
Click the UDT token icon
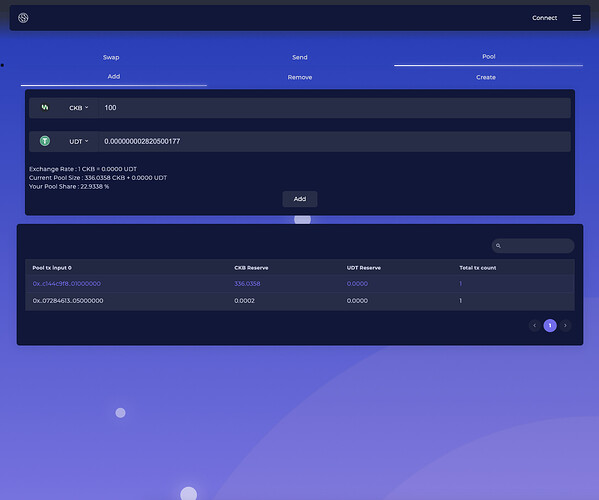click(45, 141)
